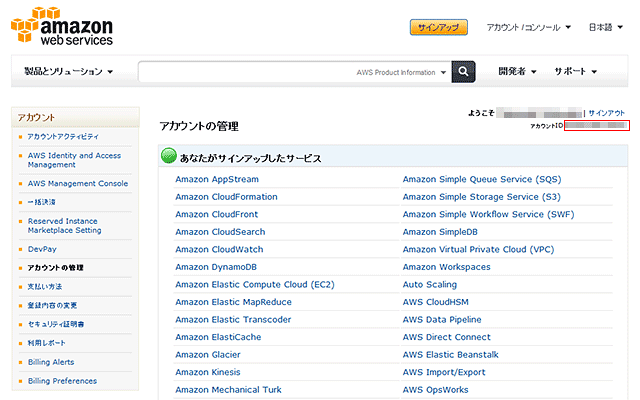Open 登録内容の変更 in the sidebar

52,305
